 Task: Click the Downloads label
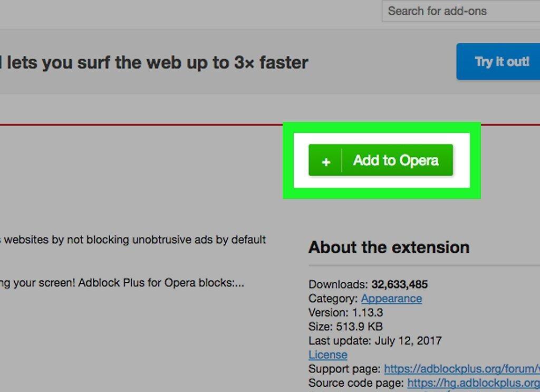tap(338, 284)
